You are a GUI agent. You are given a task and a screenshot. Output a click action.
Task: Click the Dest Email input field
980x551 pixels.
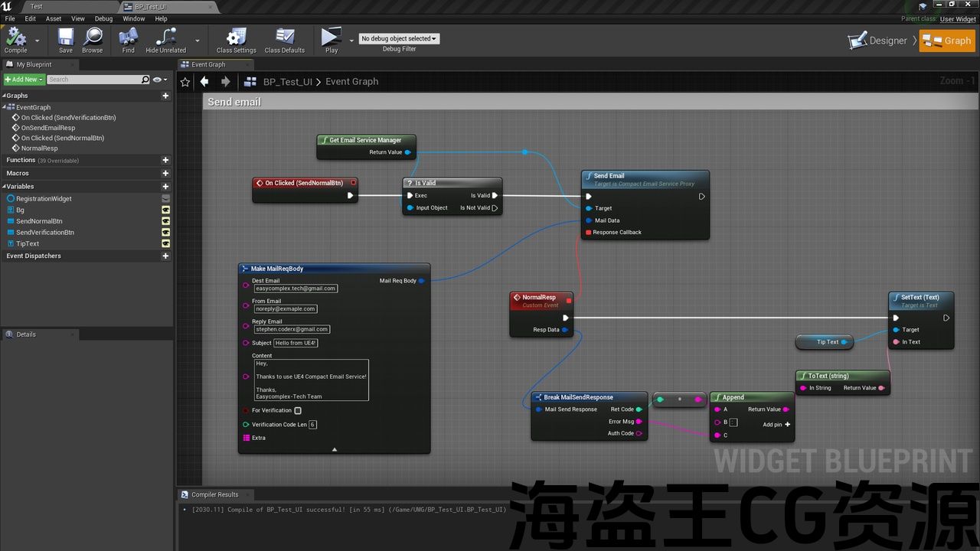pos(296,289)
